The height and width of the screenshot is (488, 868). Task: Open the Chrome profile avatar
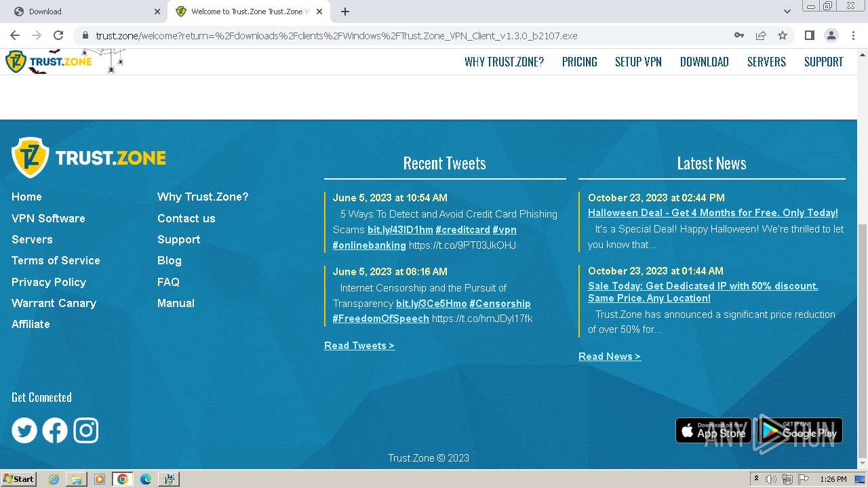point(831,35)
